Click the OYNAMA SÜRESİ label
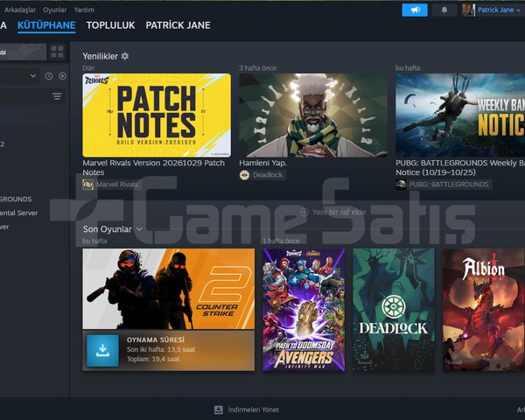Viewport: 525px width, 420px height. (156, 339)
